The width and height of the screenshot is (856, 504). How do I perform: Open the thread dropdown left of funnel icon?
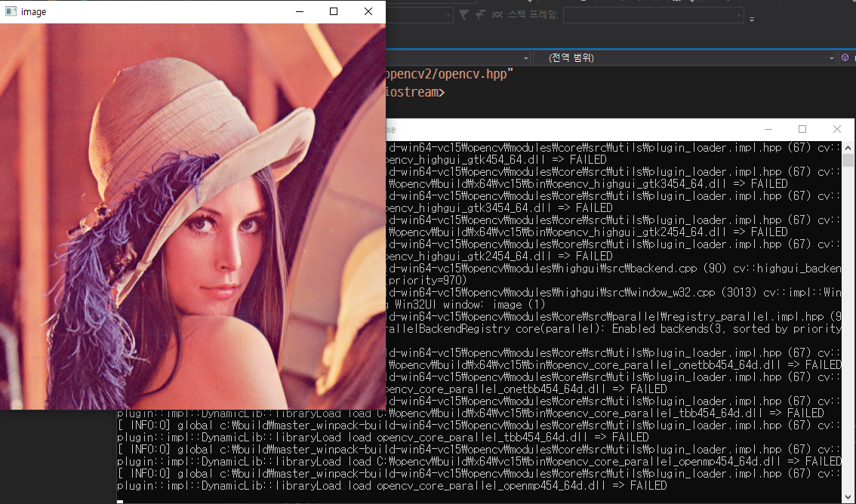pos(419,15)
